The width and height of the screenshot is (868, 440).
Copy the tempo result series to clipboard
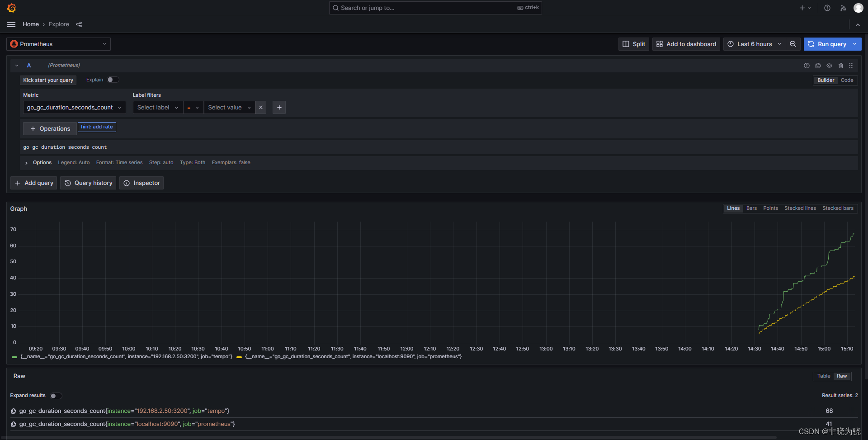tap(14, 411)
